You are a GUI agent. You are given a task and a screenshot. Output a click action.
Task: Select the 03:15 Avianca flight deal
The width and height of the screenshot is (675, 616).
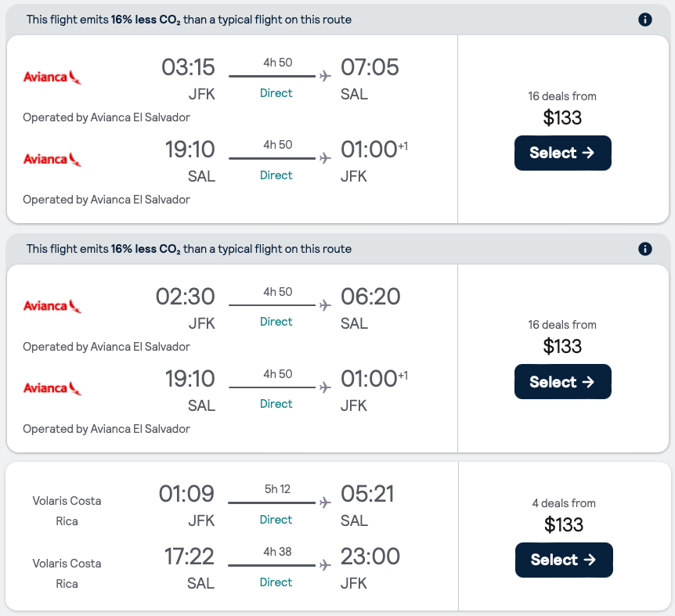[562, 153]
